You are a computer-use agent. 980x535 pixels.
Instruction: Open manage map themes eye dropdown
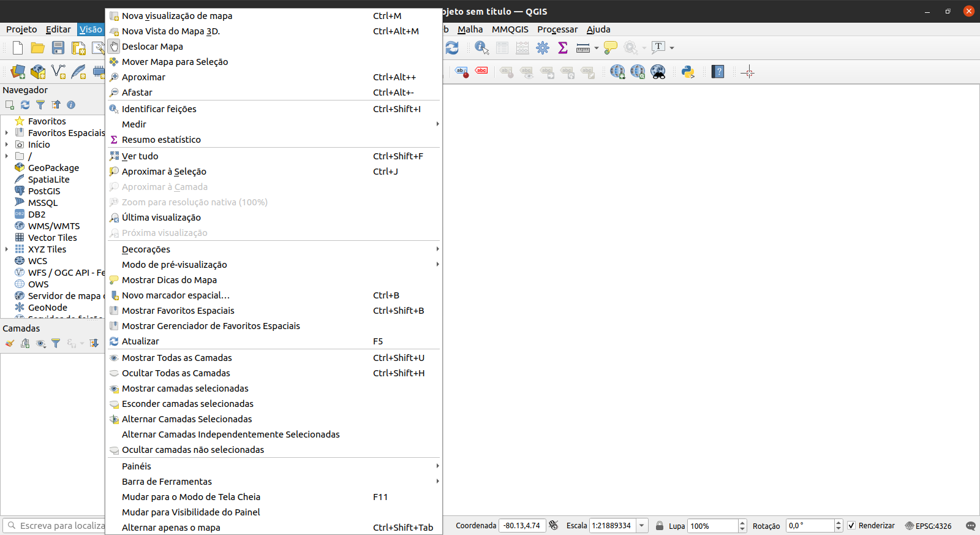(x=40, y=343)
